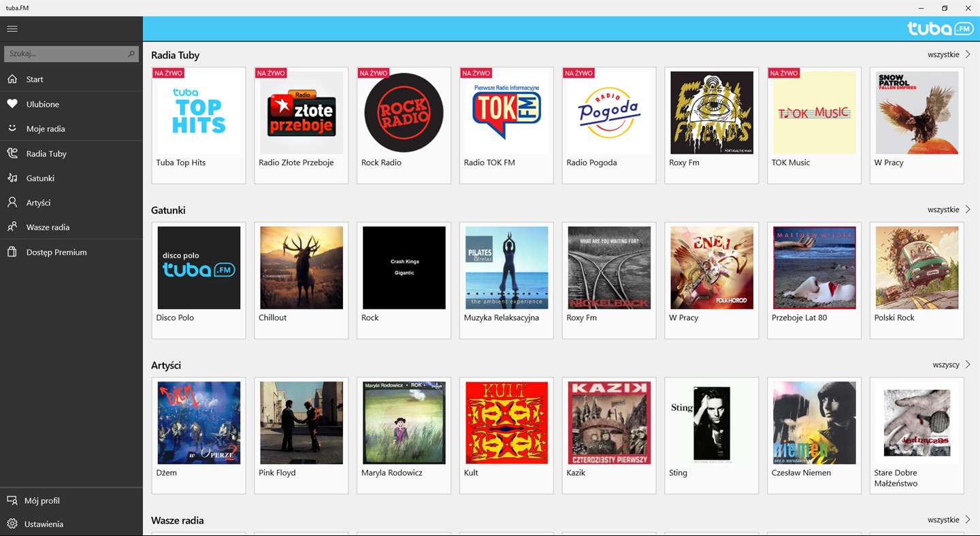
Task: Open the hamburger menu icon
Action: 12,29
